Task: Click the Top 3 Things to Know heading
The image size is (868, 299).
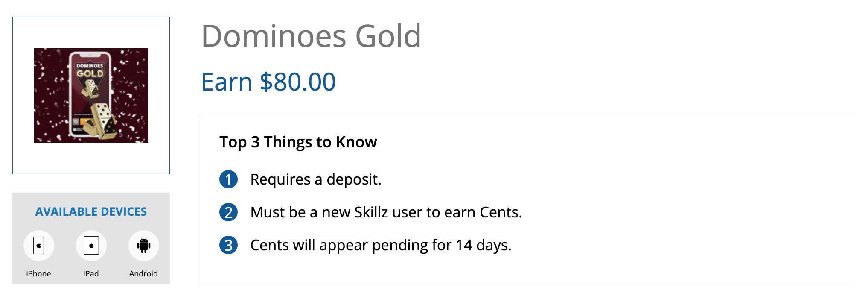Action: click(x=298, y=142)
